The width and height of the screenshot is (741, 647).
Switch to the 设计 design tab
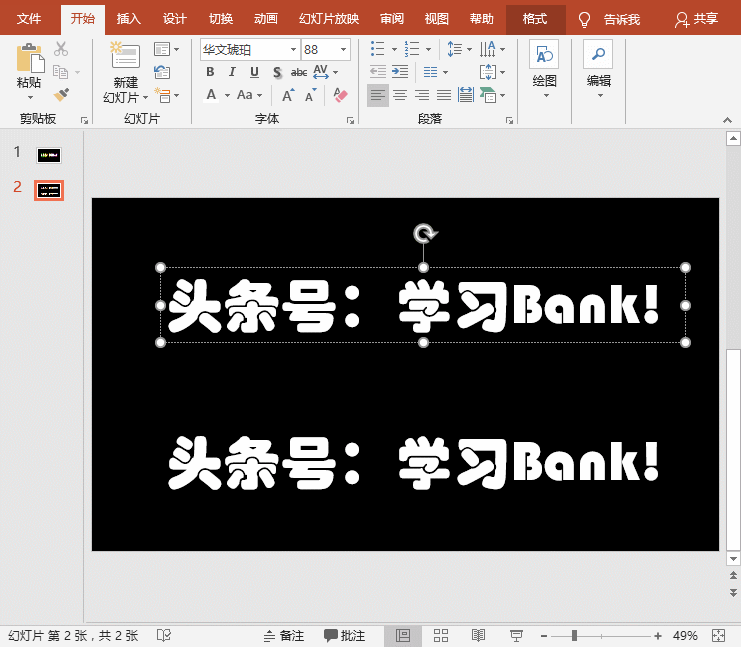[175, 19]
